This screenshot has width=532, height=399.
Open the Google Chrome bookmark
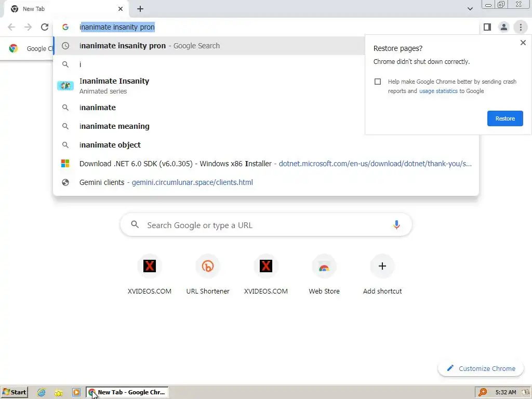31,48
